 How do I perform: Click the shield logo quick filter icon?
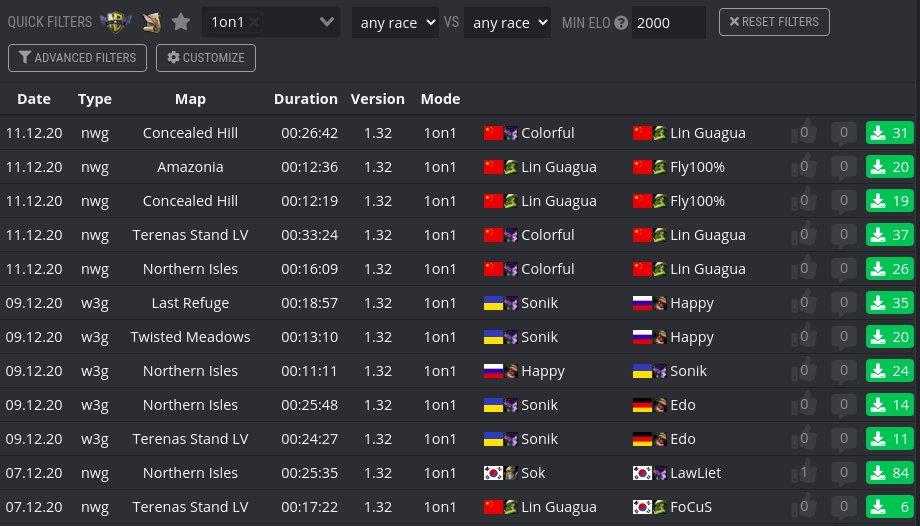tap(116, 22)
